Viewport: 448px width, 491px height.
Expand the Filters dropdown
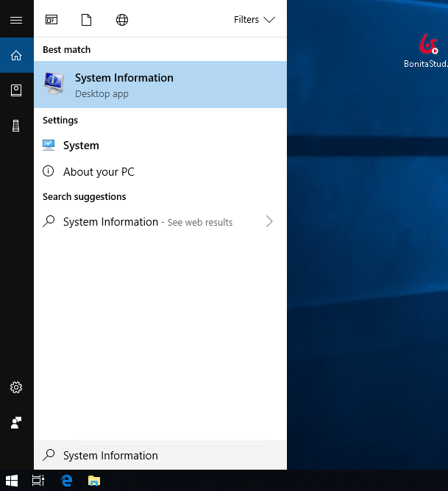(x=254, y=20)
